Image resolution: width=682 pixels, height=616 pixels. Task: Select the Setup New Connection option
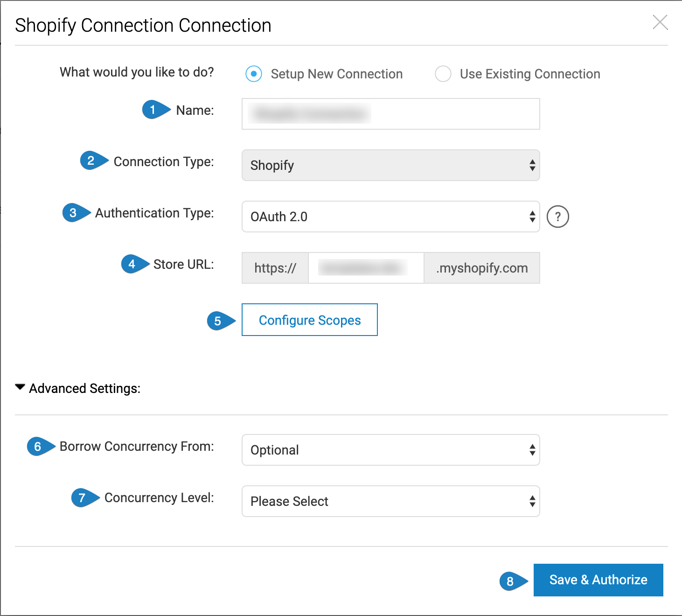pos(253,74)
